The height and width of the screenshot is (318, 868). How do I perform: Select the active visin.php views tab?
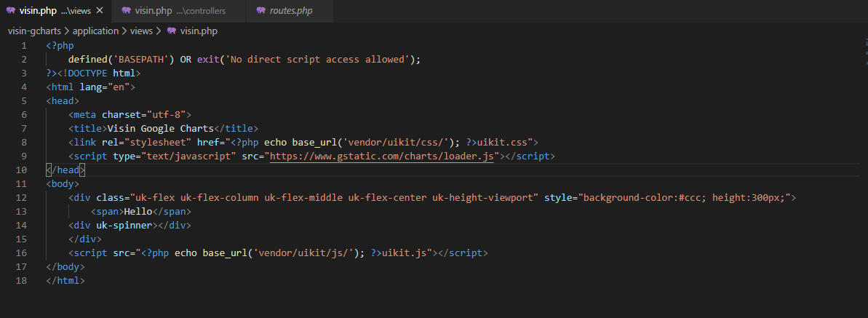pos(55,10)
